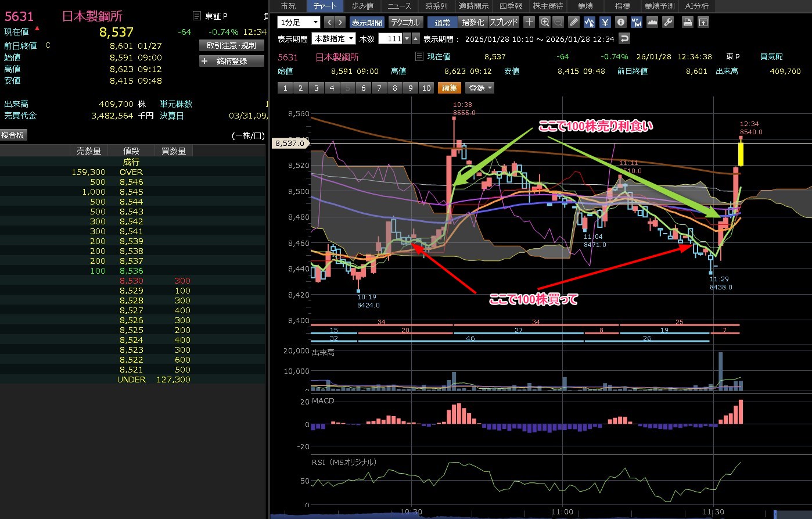Image resolution: width=812 pixels, height=519 pixels.
Task: Click the 取引注意・規制 button
Action: click(231, 45)
